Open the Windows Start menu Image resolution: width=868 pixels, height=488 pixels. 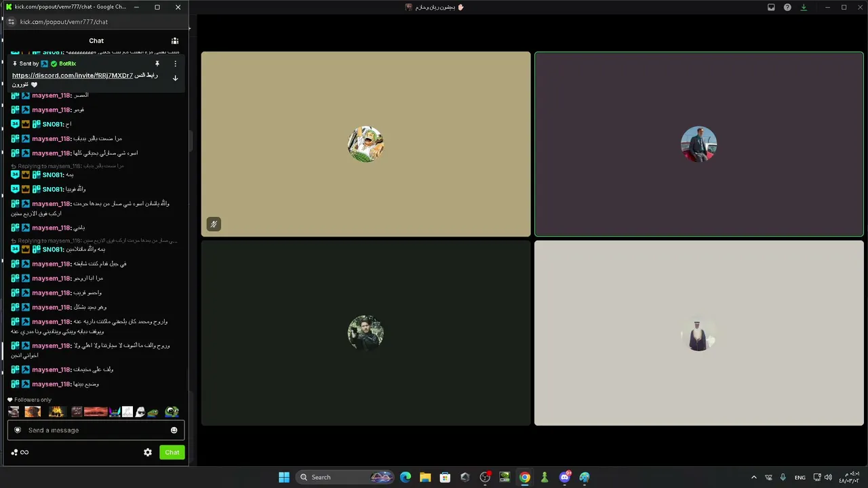pos(284,477)
